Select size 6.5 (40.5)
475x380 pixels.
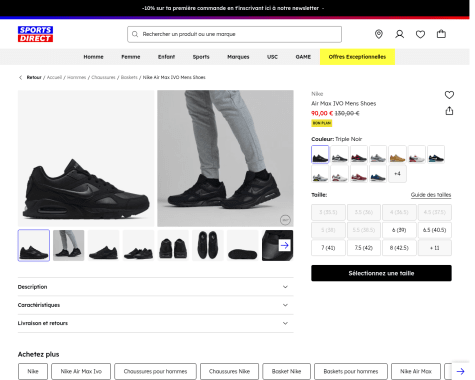coord(435,230)
